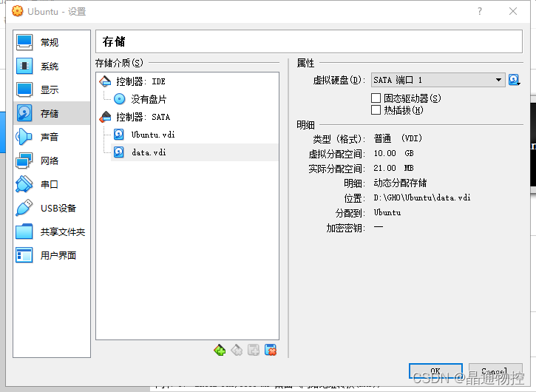Open the 常规 (General) settings category
The height and width of the screenshot is (392, 536).
(x=52, y=42)
